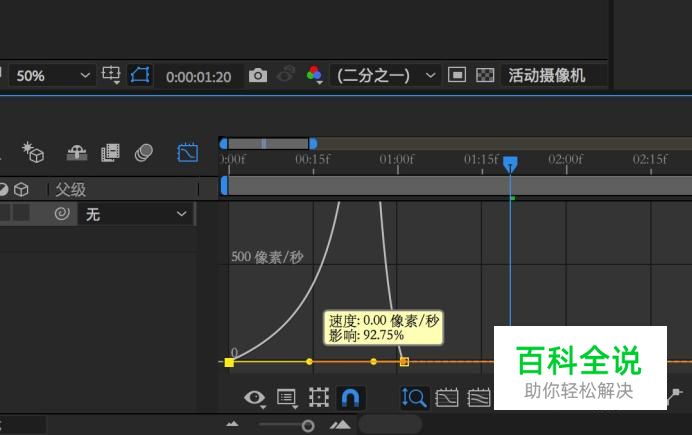Click the yellow bezier handle near 00:15f

[x=309, y=362]
